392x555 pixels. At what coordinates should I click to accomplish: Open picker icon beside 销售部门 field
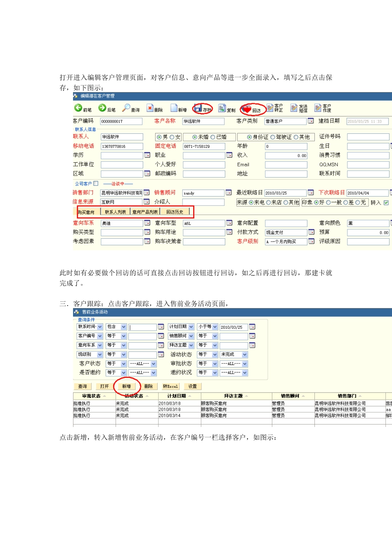click(146, 193)
